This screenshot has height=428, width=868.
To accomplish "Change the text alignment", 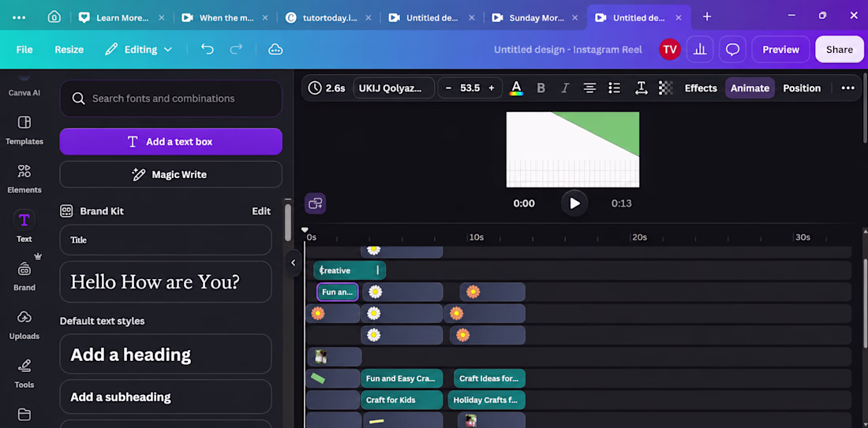I will pyautogui.click(x=589, y=88).
